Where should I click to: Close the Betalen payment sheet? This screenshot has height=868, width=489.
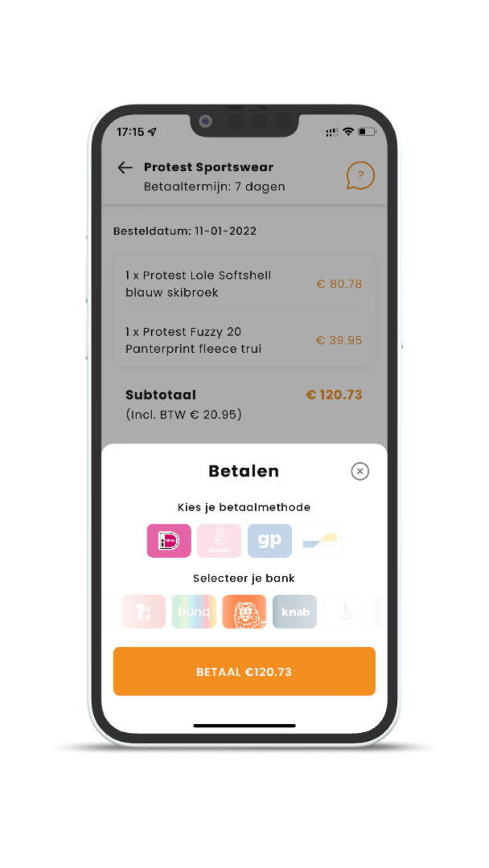click(360, 471)
